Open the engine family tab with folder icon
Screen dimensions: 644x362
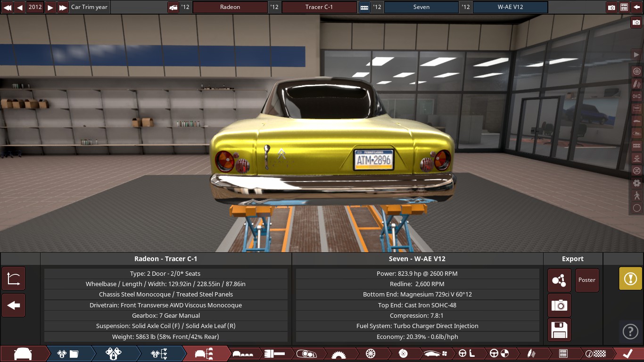click(68, 354)
